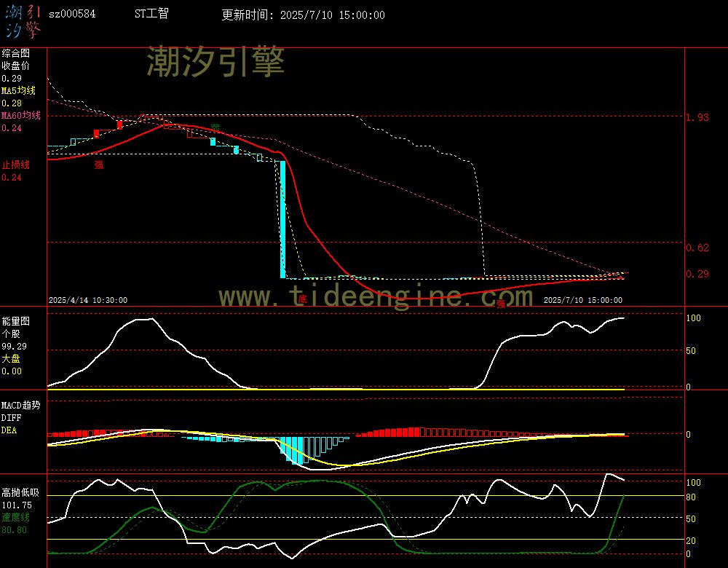Viewport: 728px width, 568px height.
Task: Select the MACD趋势 panel label
Action: [20, 405]
